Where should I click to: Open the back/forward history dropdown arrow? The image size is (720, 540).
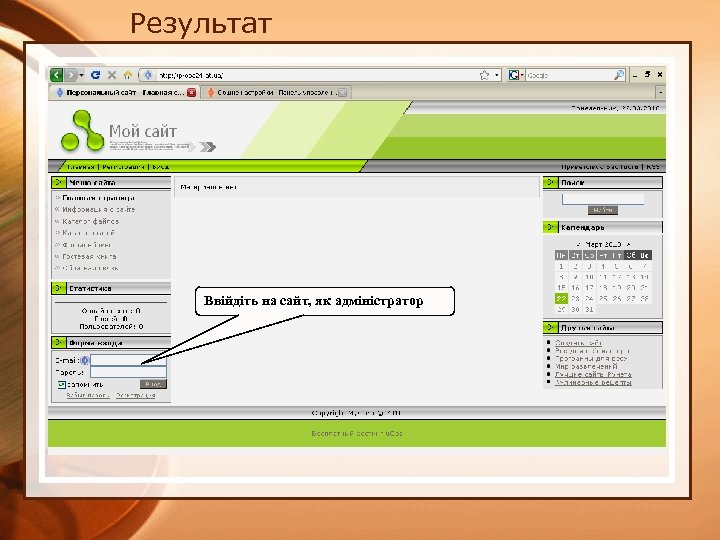pos(81,75)
